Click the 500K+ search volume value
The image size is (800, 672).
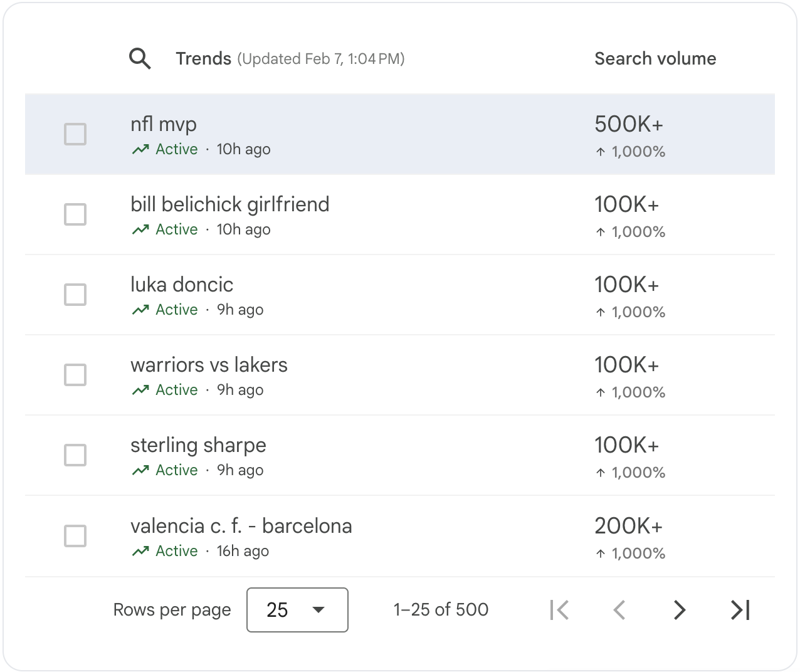pos(629,124)
